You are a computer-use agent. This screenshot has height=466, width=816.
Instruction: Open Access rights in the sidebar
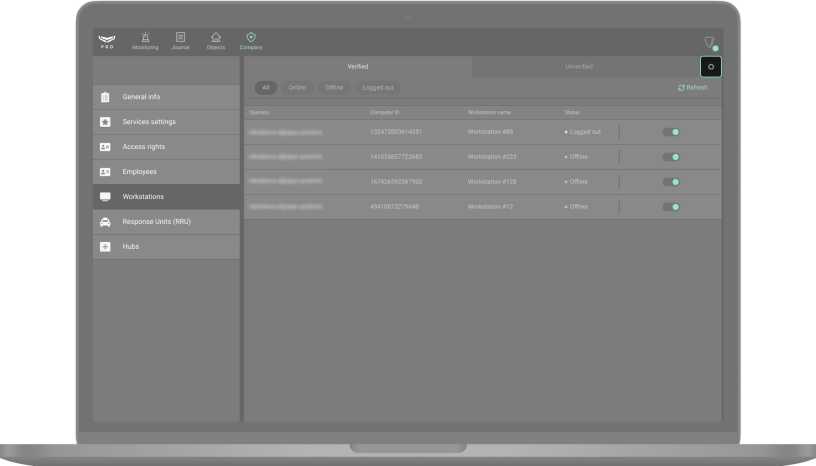click(x=166, y=147)
